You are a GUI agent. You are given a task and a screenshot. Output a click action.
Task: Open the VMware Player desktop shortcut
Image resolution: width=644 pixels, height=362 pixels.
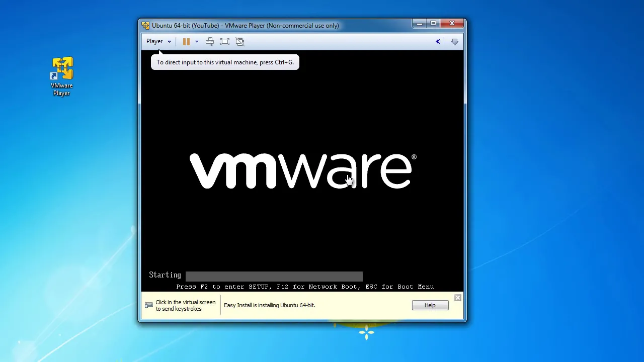[62, 76]
